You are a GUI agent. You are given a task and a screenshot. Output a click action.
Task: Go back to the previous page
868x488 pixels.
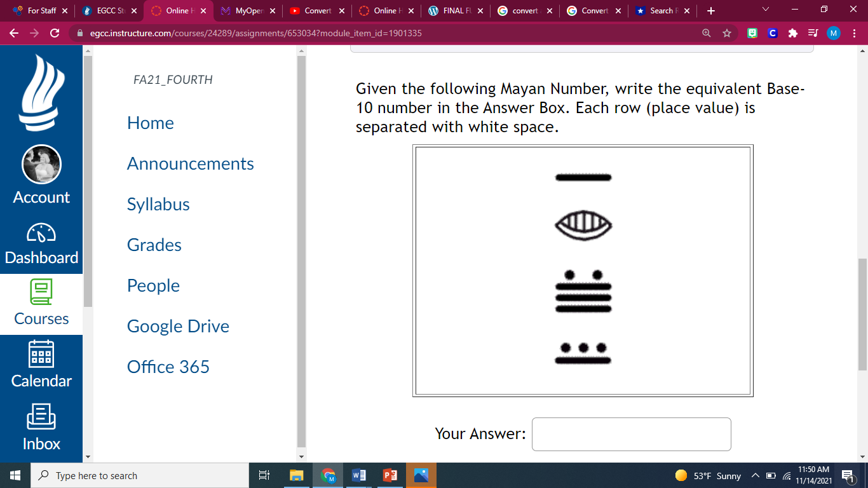[x=14, y=33]
